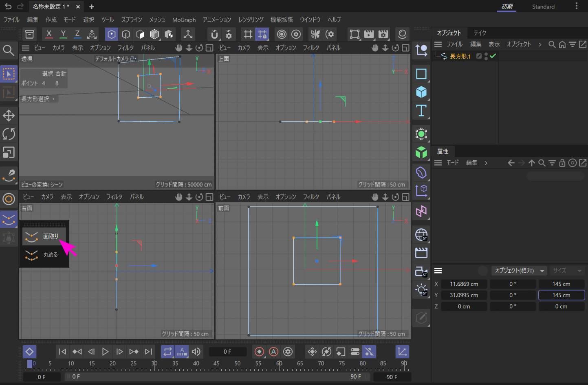Select the Scale tool in left toolbar

pos(9,153)
